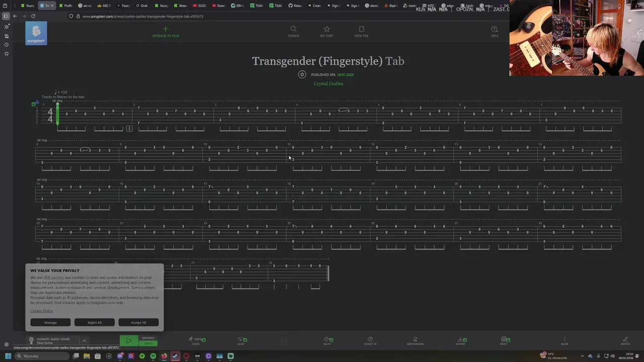
Task: Close the active Songsterr browser tab
Action: point(51,6)
